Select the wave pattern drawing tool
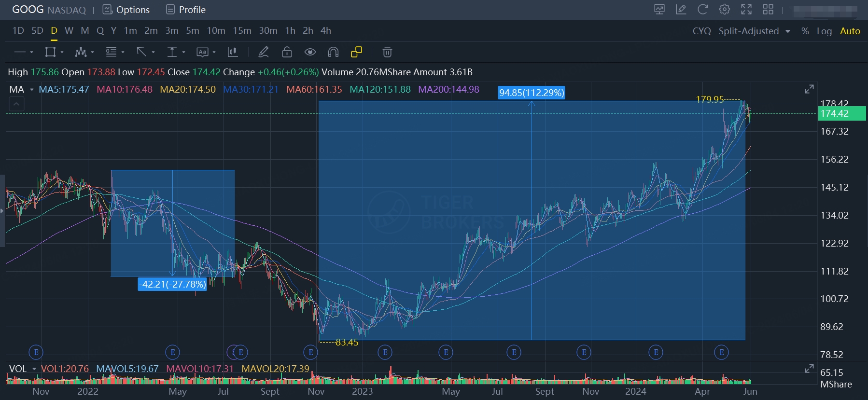868x400 pixels. pyautogui.click(x=81, y=52)
